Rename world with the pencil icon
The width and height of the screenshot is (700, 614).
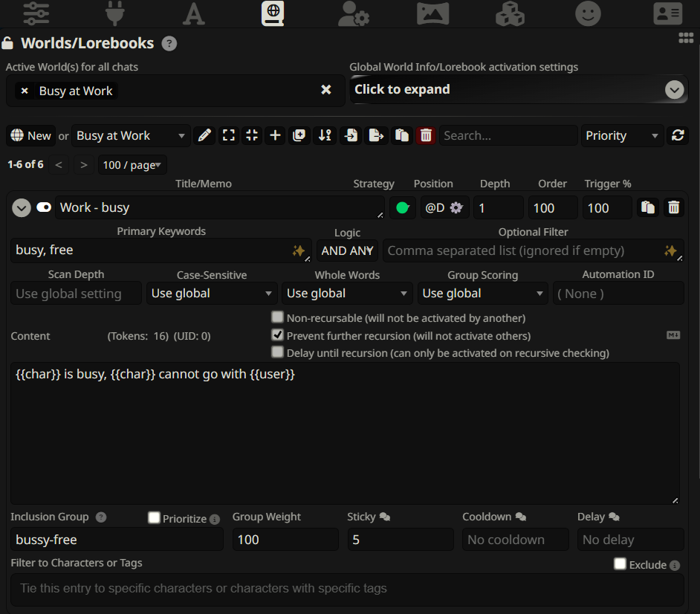tap(205, 135)
